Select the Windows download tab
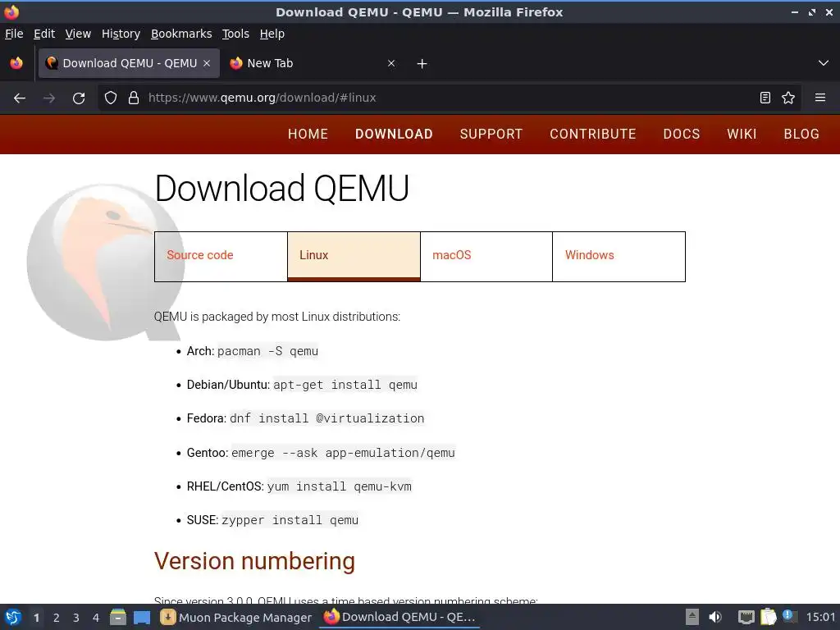Viewport: 840px width, 630px height. point(619,257)
